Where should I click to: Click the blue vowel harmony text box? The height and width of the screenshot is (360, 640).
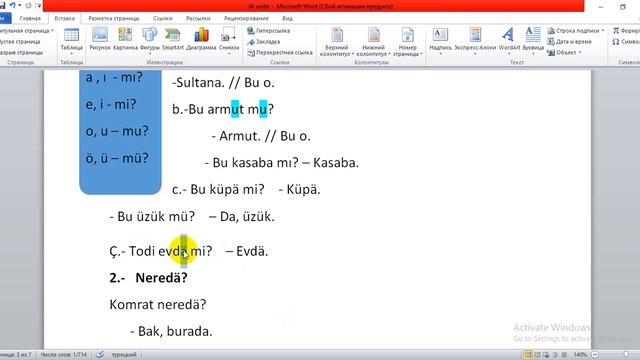click(x=120, y=131)
